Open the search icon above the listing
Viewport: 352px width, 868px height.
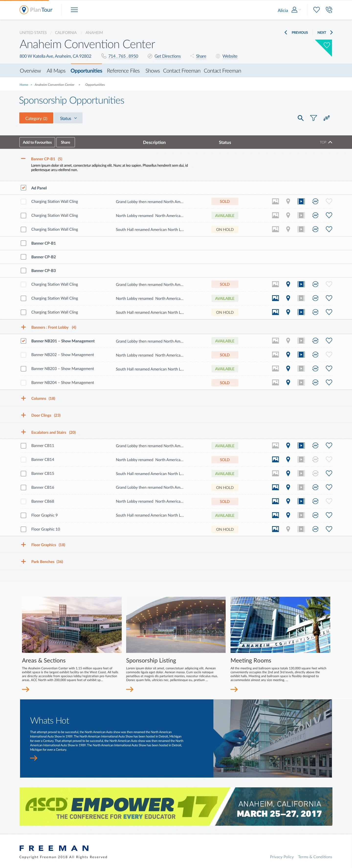tap(300, 118)
